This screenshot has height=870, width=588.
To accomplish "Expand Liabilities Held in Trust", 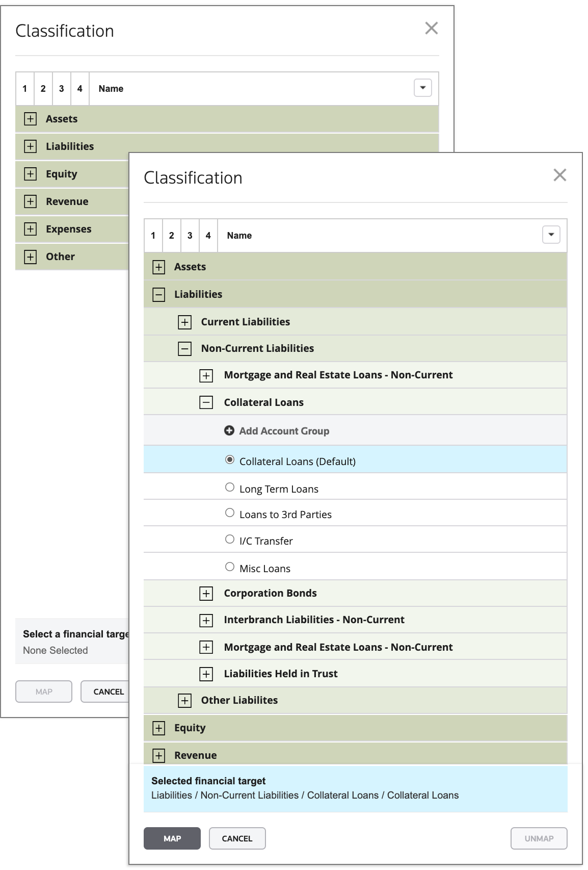I will 206,674.
